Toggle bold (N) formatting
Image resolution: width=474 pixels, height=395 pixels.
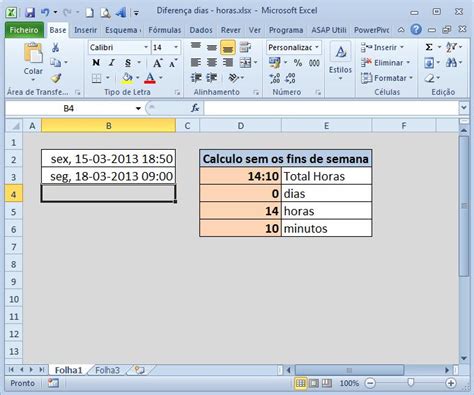click(96, 63)
